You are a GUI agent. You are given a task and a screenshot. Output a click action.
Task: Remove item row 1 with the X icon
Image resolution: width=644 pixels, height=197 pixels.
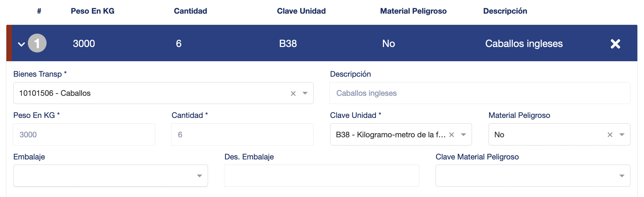(x=615, y=43)
